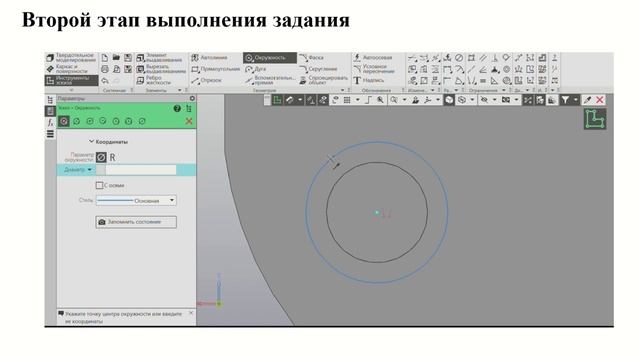Open help in circle parameters header
This screenshot has height=360, width=640.
tap(177, 109)
